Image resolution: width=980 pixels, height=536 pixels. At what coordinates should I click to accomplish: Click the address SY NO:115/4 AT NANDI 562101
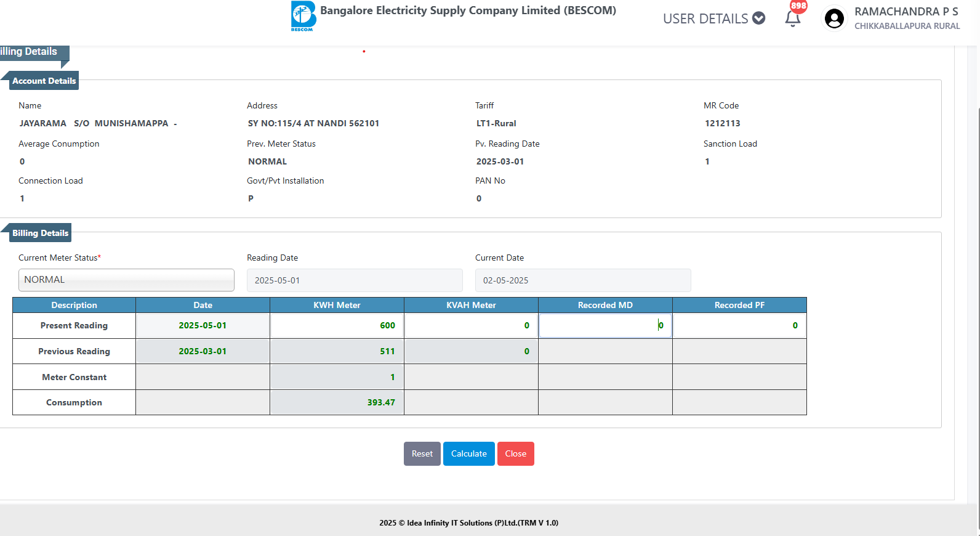tap(314, 123)
